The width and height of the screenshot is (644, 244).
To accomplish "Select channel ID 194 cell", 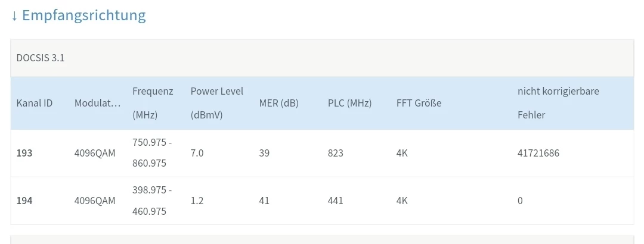I will pyautogui.click(x=24, y=201).
